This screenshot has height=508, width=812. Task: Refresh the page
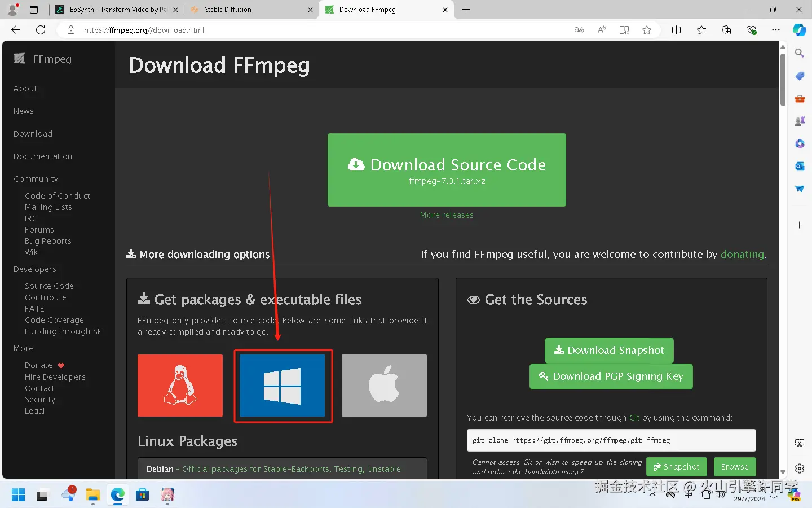coord(41,30)
